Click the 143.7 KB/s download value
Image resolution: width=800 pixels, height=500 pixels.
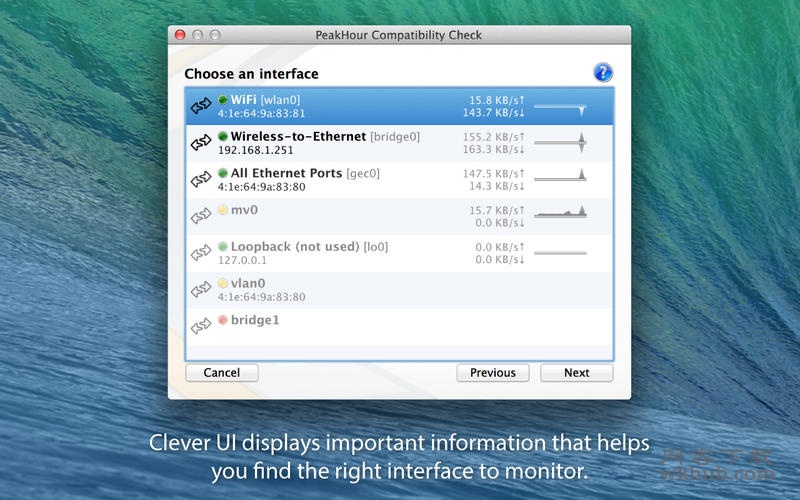click(493, 112)
